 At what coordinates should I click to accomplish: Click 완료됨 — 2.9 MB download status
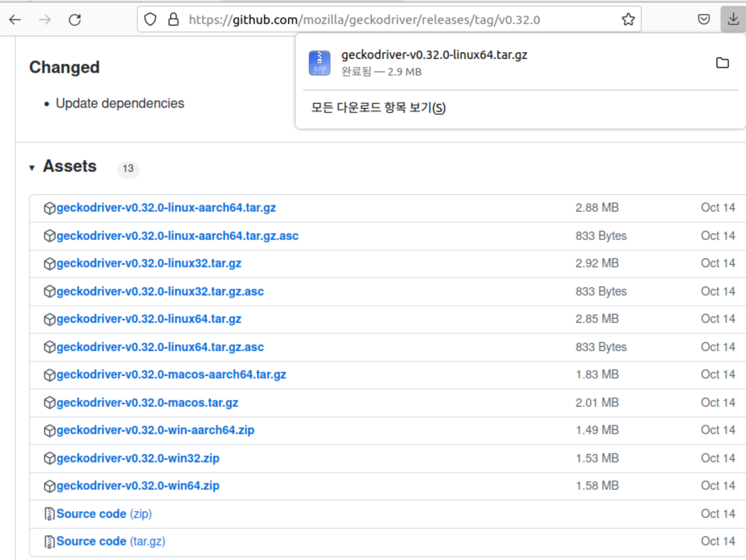coord(381,72)
